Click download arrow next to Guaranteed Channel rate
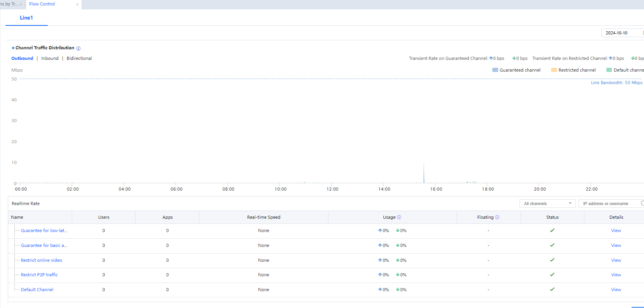This screenshot has height=308, width=644. point(514,58)
